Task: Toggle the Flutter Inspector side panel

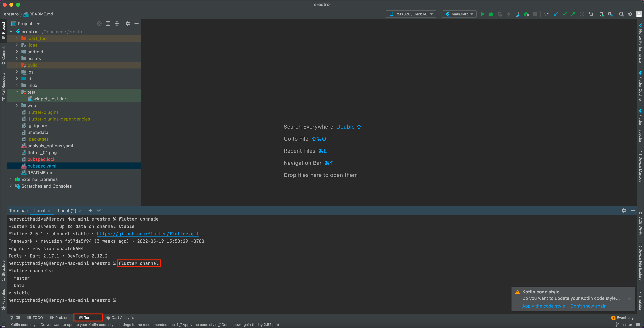Action: coord(640,126)
